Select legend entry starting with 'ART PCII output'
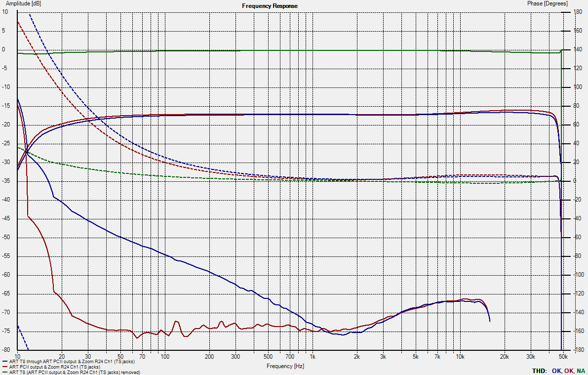The width and height of the screenshot is (588, 375). [54, 367]
